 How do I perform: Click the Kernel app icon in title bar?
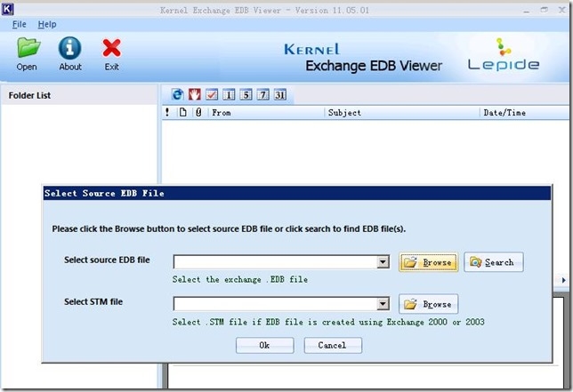8,9
